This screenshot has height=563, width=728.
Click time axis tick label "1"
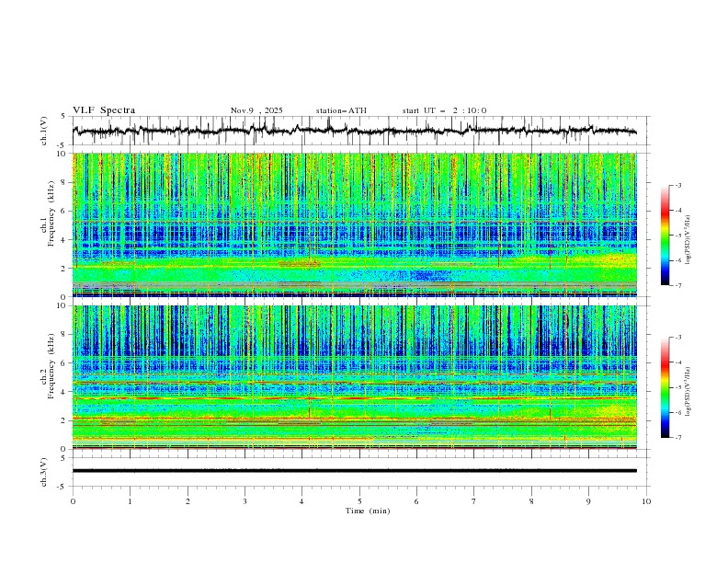pyautogui.click(x=130, y=501)
